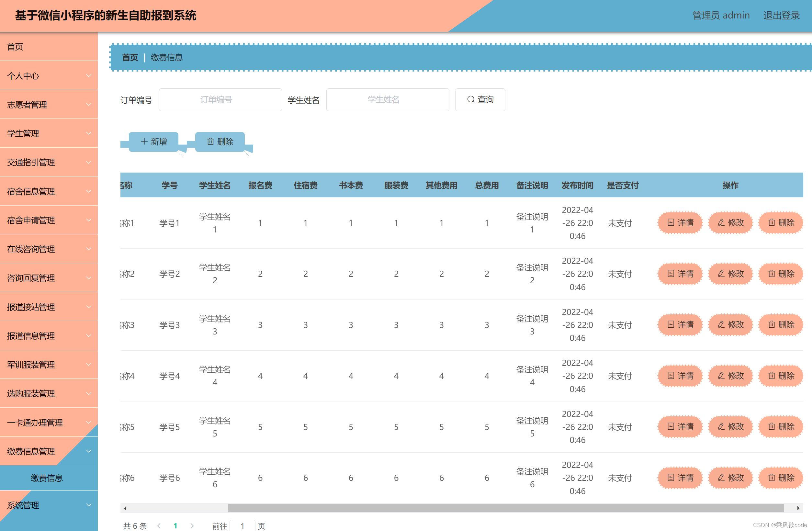This screenshot has height=531, width=812.
Task: Click 首页 in the breadcrumb bar
Action: pyautogui.click(x=130, y=57)
